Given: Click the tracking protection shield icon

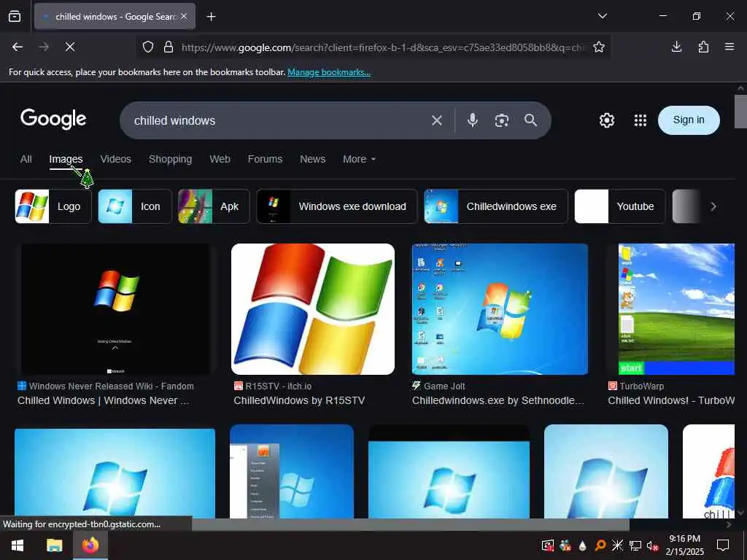Looking at the screenshot, I should tap(148, 47).
